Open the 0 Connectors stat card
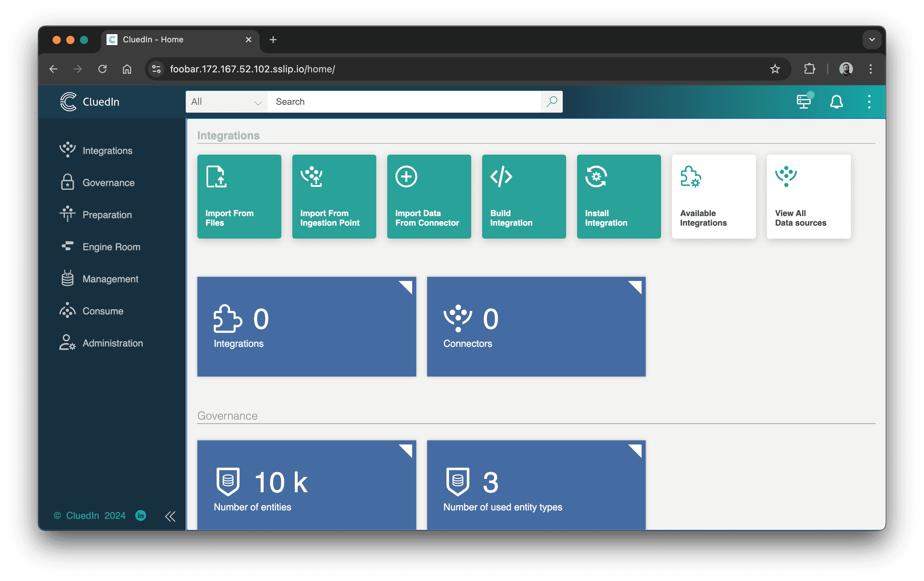Image resolution: width=924 pixels, height=581 pixels. [x=536, y=326]
